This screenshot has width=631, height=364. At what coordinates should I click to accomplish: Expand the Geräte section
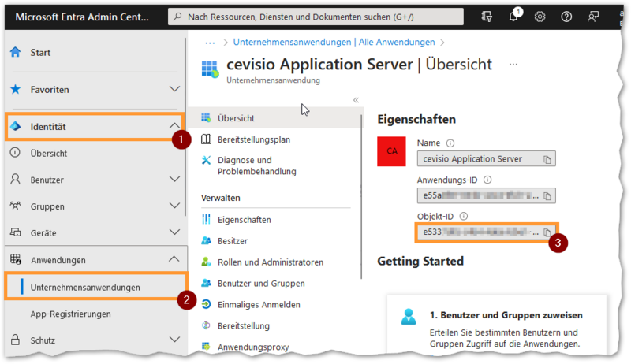[174, 232]
